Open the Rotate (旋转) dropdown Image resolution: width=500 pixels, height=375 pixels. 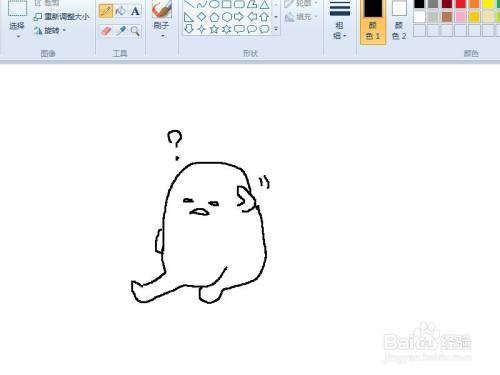point(50,31)
